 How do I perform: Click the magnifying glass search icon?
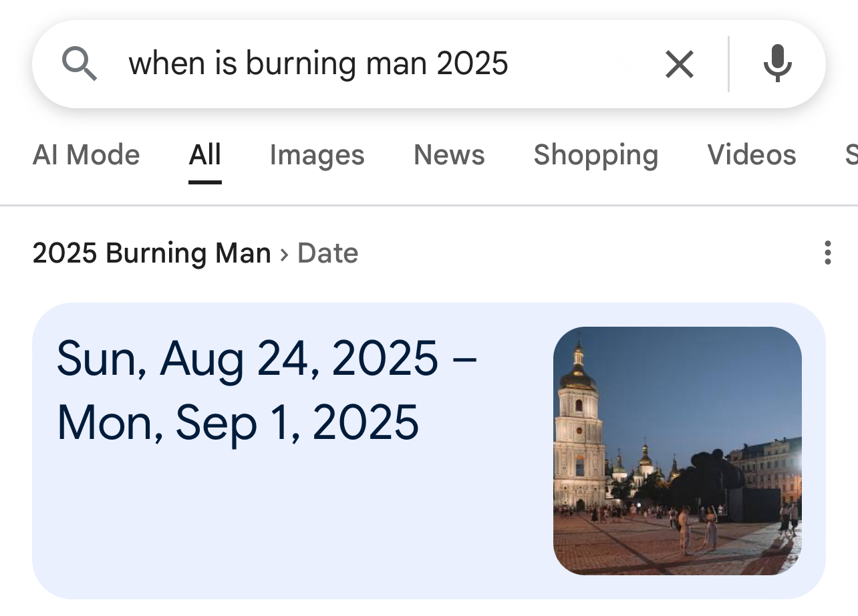(x=80, y=64)
